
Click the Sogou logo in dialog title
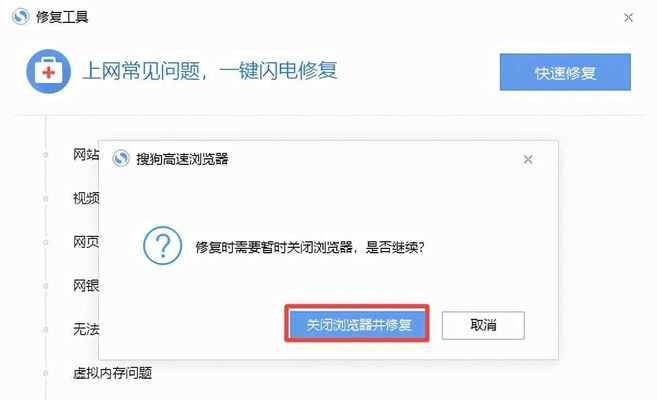121,159
